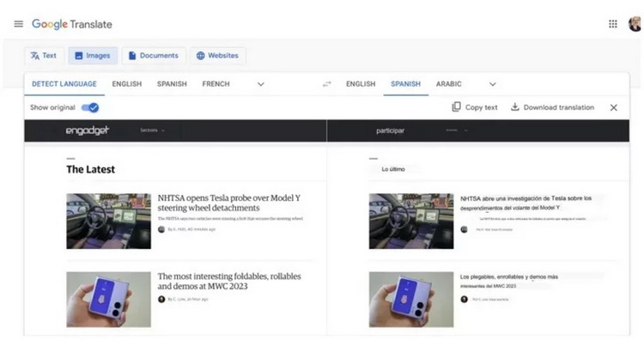Switch to the Documents tab
Image resolution: width=644 pixels, height=352 pixels.
(153, 56)
